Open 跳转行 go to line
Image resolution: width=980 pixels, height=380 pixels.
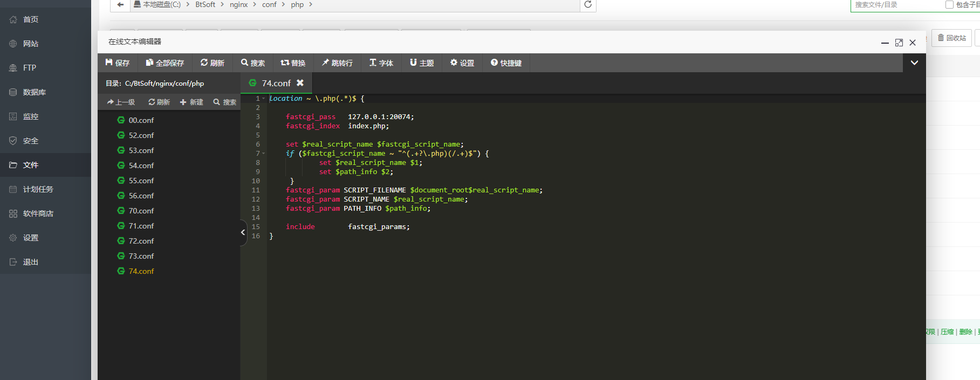338,63
